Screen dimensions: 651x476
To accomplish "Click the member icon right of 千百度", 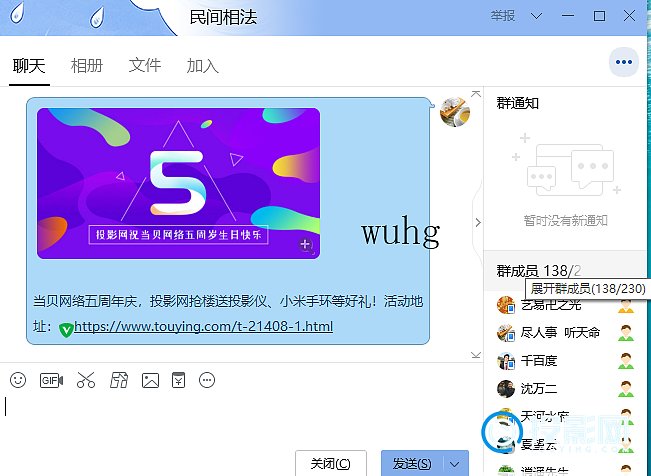I will [626, 361].
